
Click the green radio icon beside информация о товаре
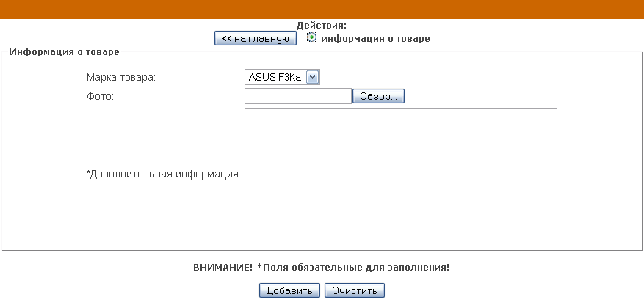[x=311, y=38]
